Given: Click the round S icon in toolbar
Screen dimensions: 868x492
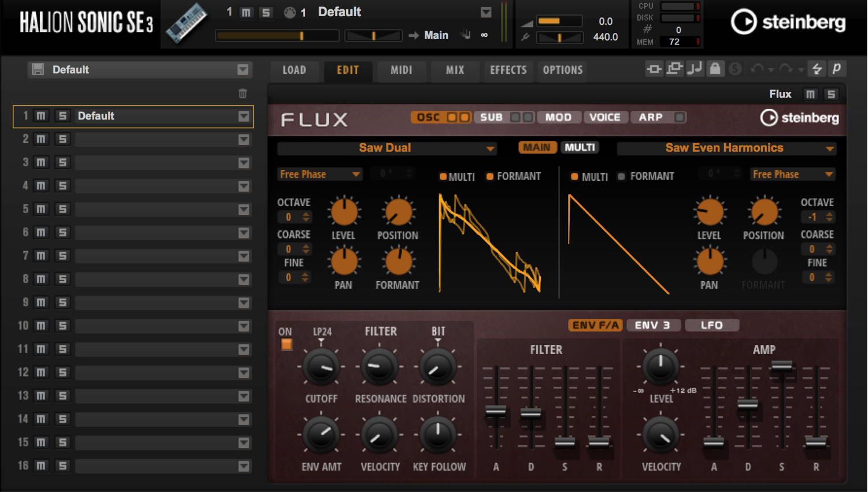Looking at the screenshot, I should point(735,69).
